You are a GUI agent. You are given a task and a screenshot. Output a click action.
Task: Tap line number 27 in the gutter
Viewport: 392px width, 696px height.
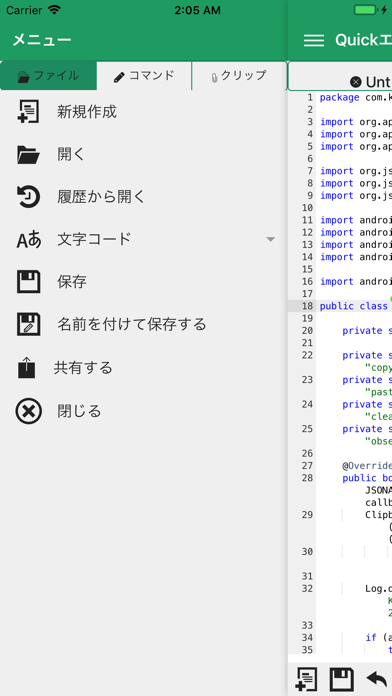click(x=308, y=466)
